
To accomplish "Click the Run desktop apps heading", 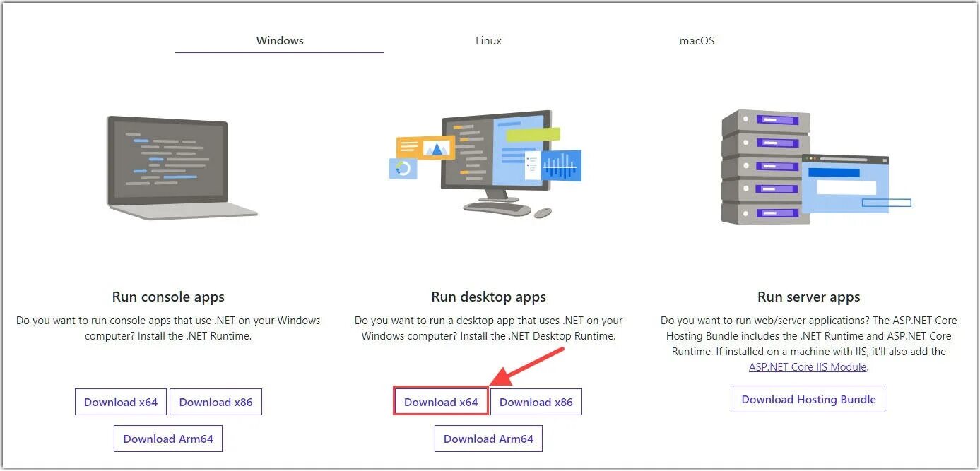I will click(488, 297).
